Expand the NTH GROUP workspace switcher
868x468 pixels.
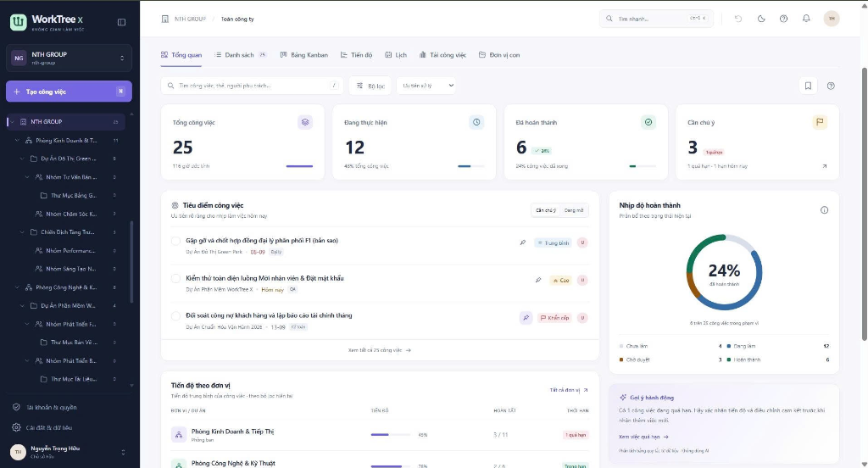click(x=70, y=58)
